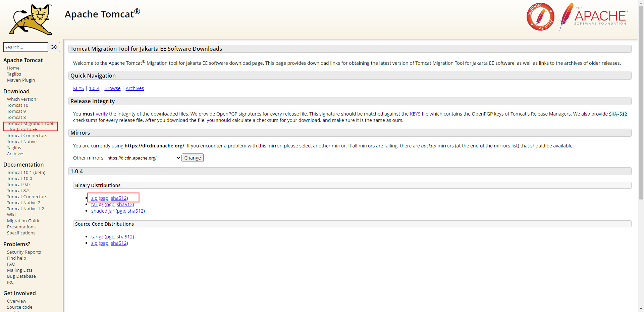644x312 pixels.
Task: Open Tomcat Native 1.2 documentation
Action: tap(25, 209)
